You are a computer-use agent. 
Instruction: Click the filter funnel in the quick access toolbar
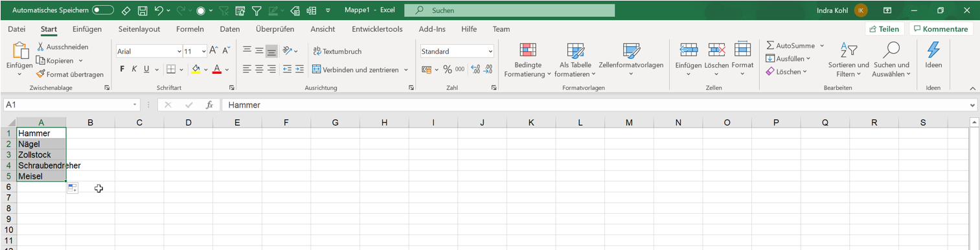(256, 10)
